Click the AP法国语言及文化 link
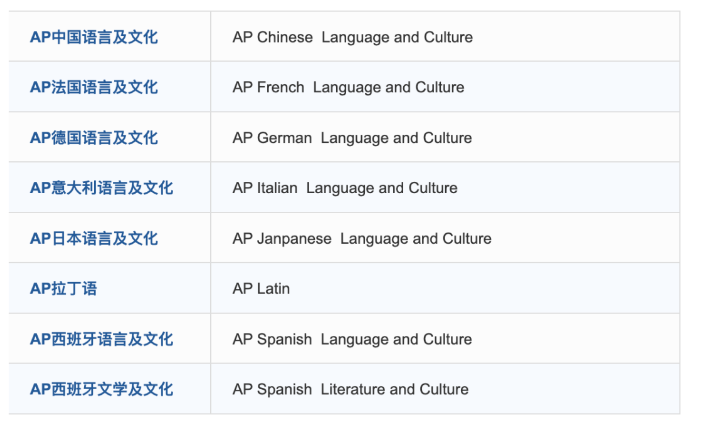The width and height of the screenshot is (704, 430). [93, 87]
